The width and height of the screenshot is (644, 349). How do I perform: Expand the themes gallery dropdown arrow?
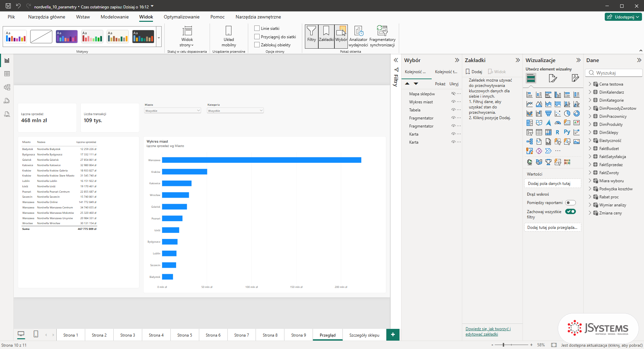click(159, 37)
